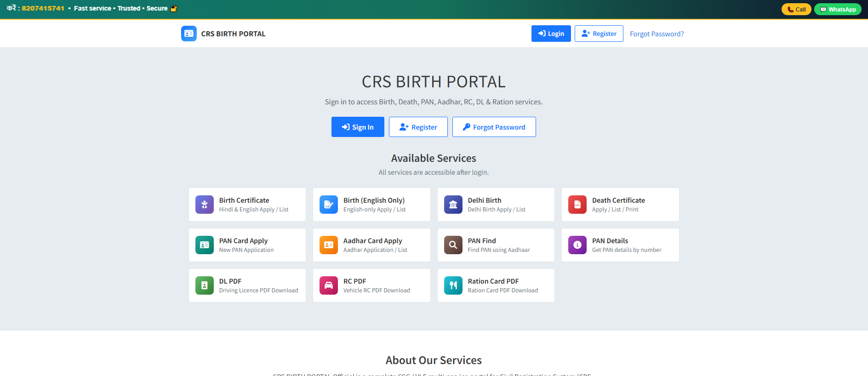
Task: Select the Birth (English Only) card title
Action: pos(374,200)
